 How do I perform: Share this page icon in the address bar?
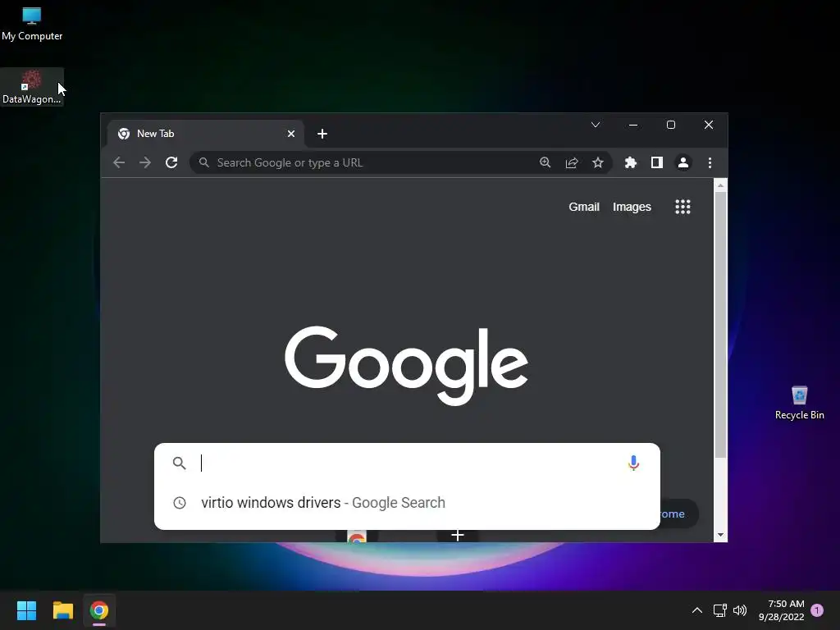(x=572, y=162)
